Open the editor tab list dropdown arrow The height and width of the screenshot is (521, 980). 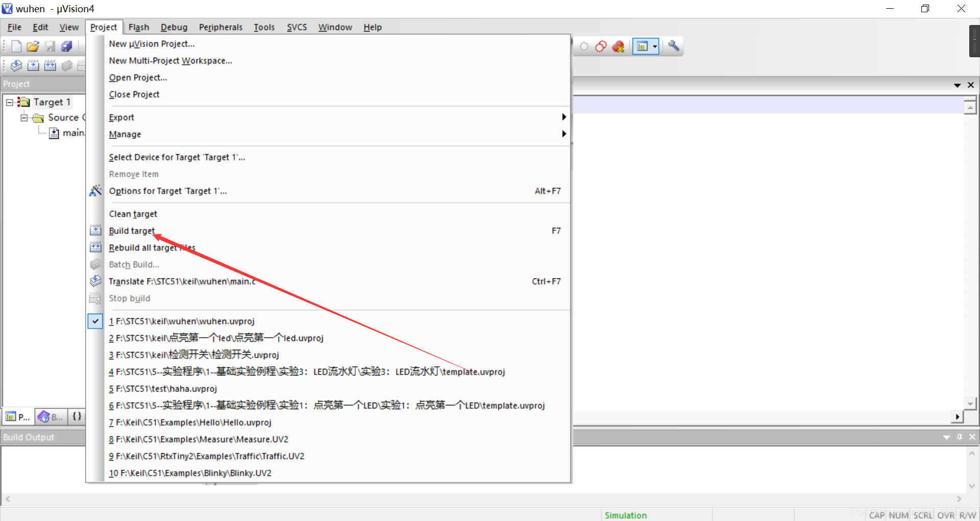click(957, 85)
